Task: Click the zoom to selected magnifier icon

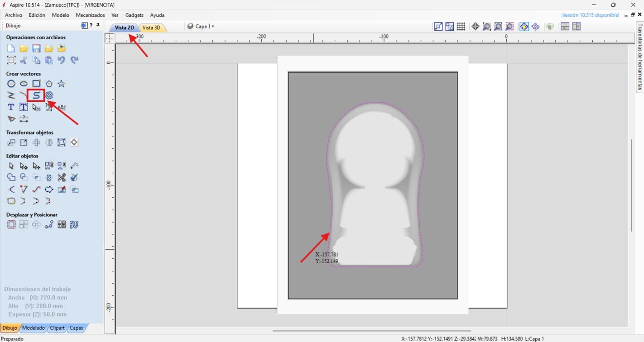Action: tap(509, 27)
